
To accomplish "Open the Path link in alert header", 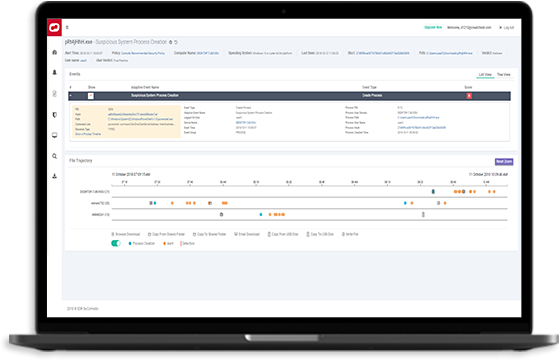I will click(x=449, y=53).
